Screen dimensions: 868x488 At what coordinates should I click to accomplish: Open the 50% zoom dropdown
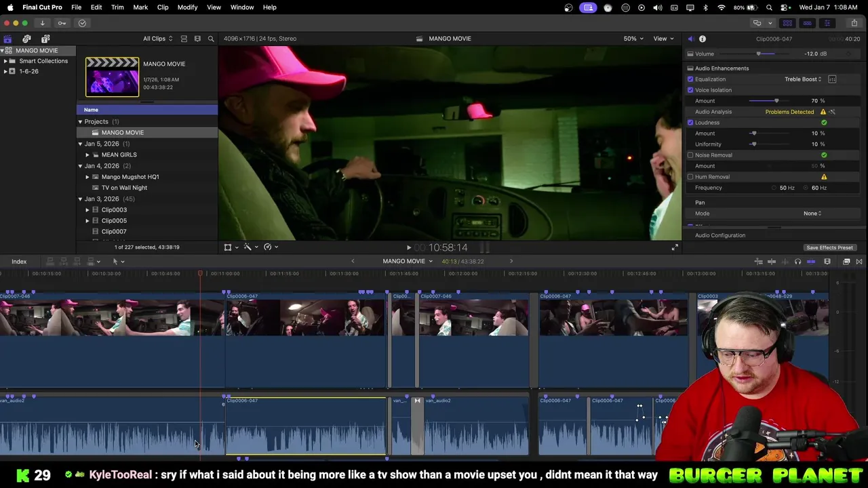[x=633, y=39]
